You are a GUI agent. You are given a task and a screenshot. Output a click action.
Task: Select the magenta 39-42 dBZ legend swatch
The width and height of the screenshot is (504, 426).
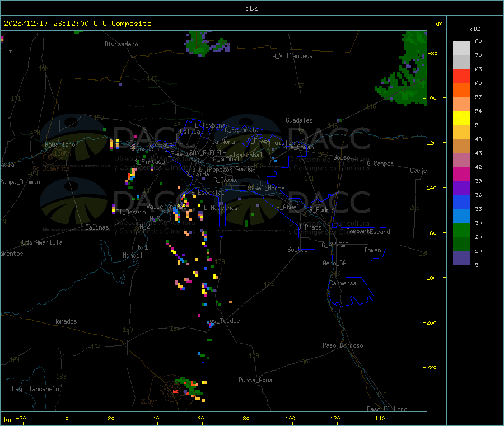[x=461, y=174]
